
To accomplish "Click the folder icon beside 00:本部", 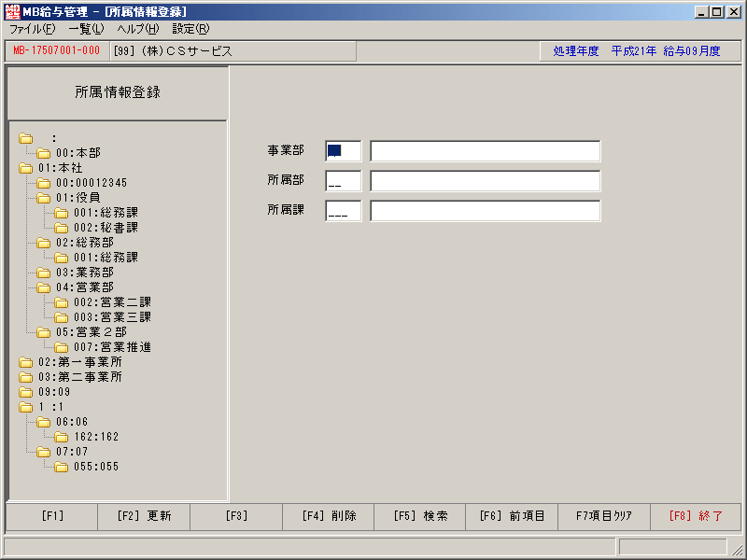I will point(43,153).
